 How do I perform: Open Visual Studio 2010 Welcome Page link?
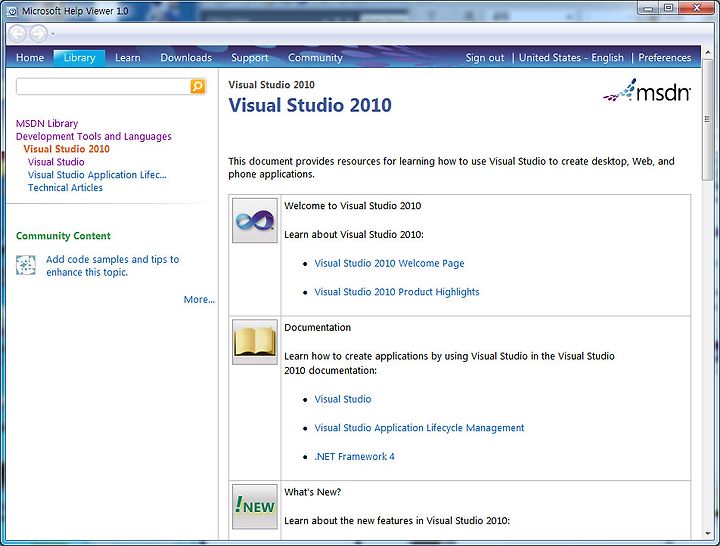click(389, 263)
